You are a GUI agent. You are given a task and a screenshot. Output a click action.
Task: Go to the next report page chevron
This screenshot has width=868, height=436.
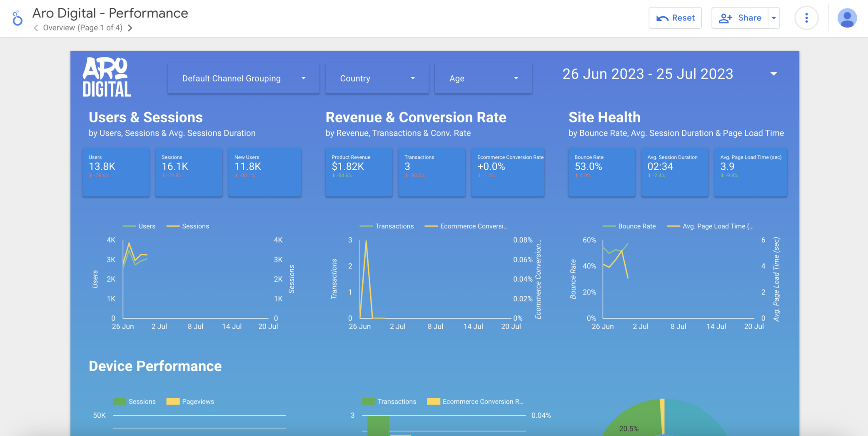[130, 28]
